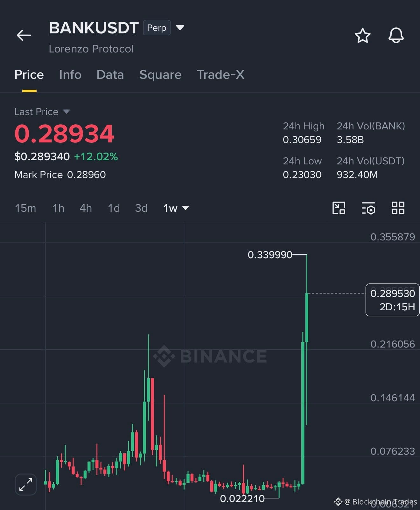
Task: Tap the Lorenzo Protocol subtitle
Action: point(91,49)
